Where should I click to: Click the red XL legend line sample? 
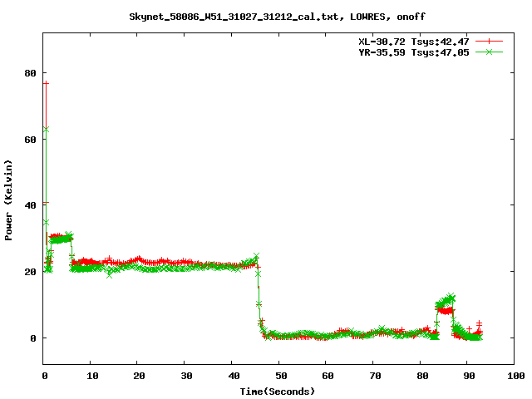(x=489, y=42)
